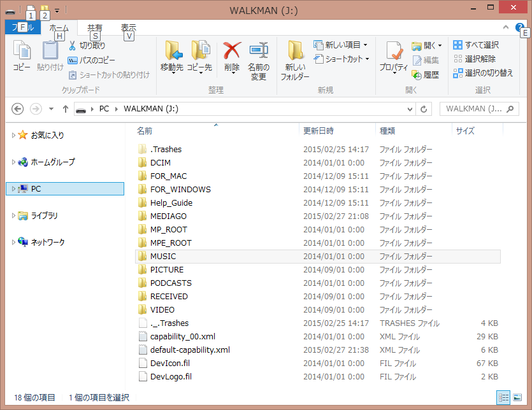The width and height of the screenshot is (532, 410).
Task: Create 新しいフォルダー (New folder)
Action: point(295,60)
